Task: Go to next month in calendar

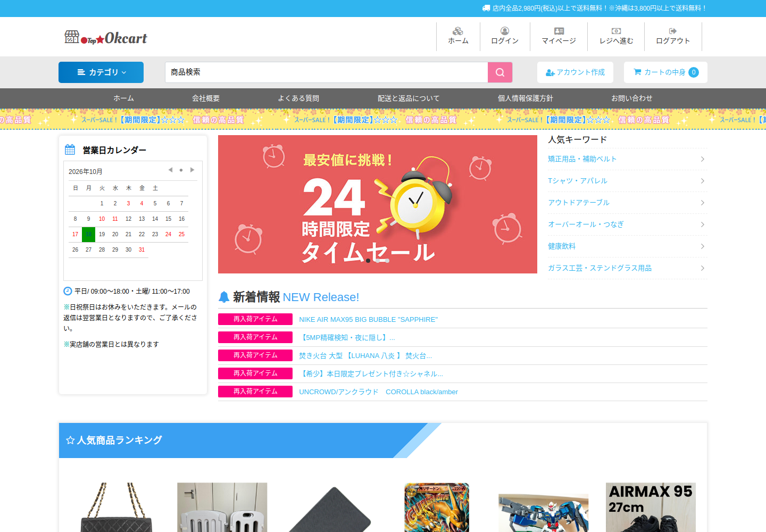Action: [192, 170]
